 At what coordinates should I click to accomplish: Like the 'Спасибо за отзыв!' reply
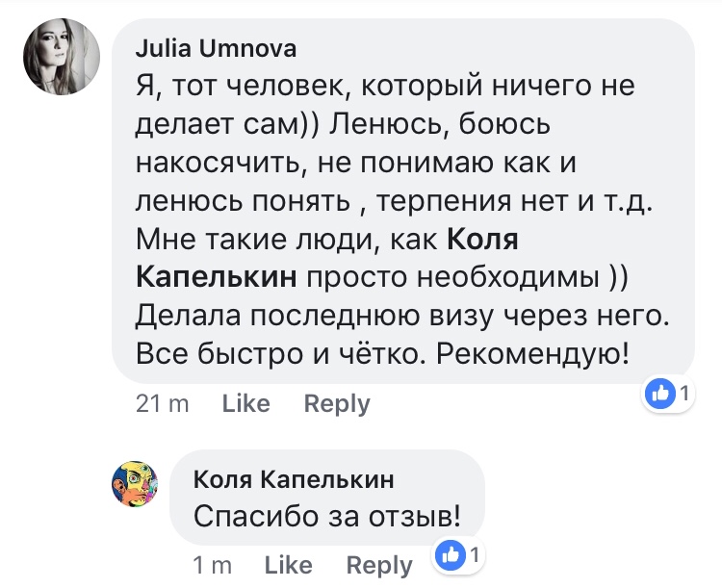288,564
